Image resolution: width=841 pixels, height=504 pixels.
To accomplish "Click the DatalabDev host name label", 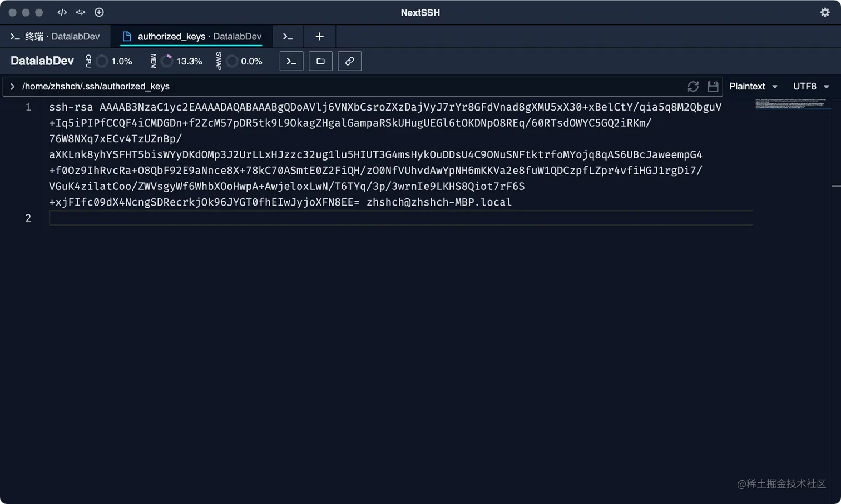I will (x=42, y=61).
